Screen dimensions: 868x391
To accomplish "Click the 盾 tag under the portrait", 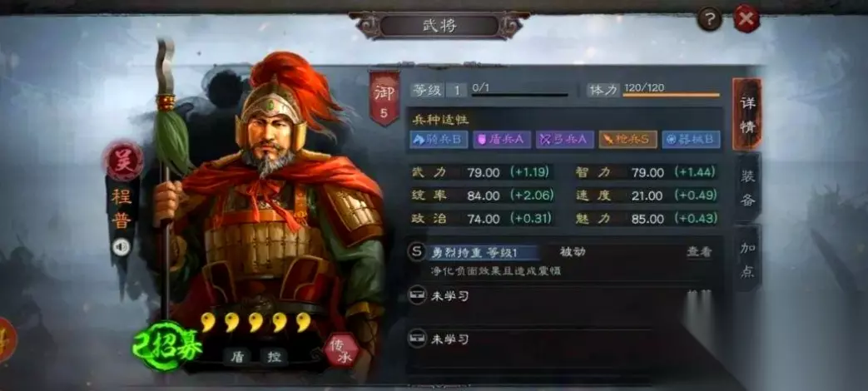I will [236, 357].
